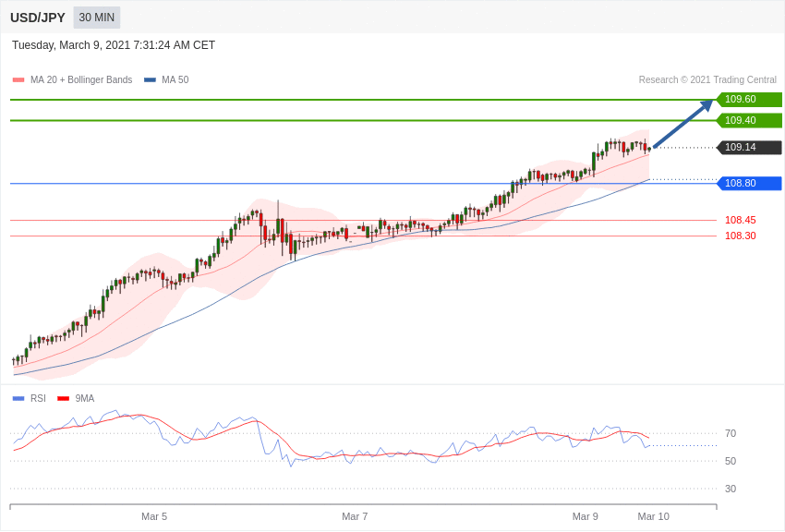
Task: Select the 109.60 green resistance price tag
Action: 749,99
